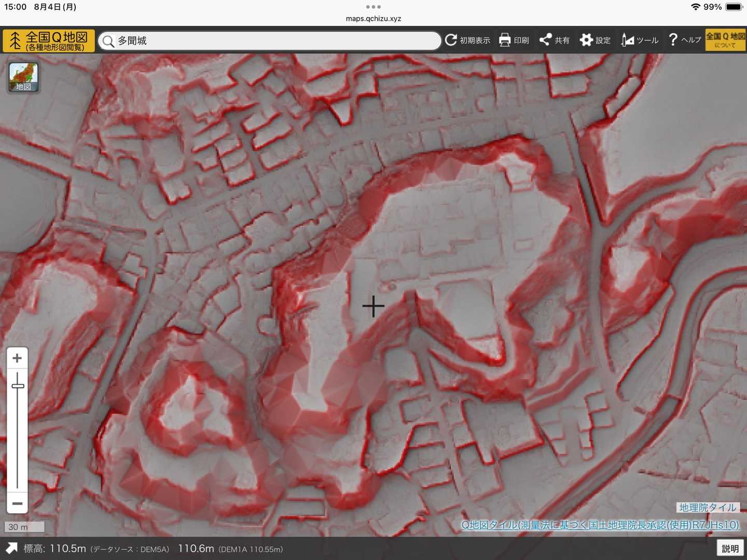This screenshot has width=747, height=560.
Task: Open the 地図 map layer selector thumbnail
Action: tap(23, 77)
